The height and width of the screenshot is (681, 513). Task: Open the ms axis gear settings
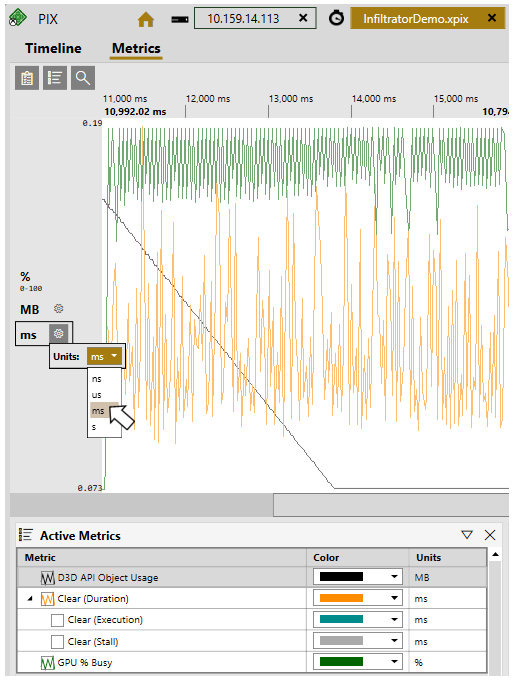coord(59,334)
